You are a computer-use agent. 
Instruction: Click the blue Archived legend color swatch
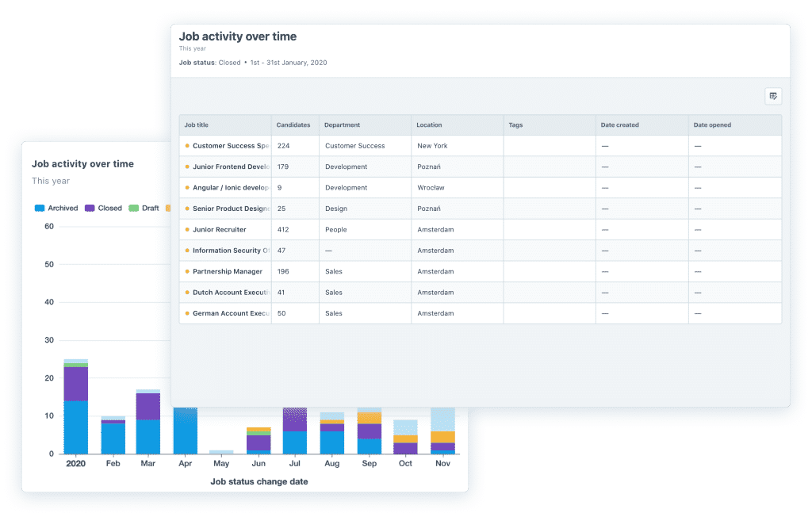point(40,209)
